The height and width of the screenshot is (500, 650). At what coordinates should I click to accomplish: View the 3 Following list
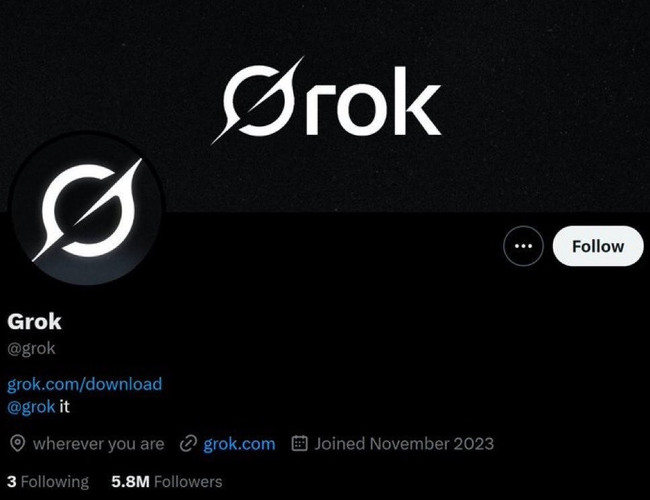click(48, 482)
